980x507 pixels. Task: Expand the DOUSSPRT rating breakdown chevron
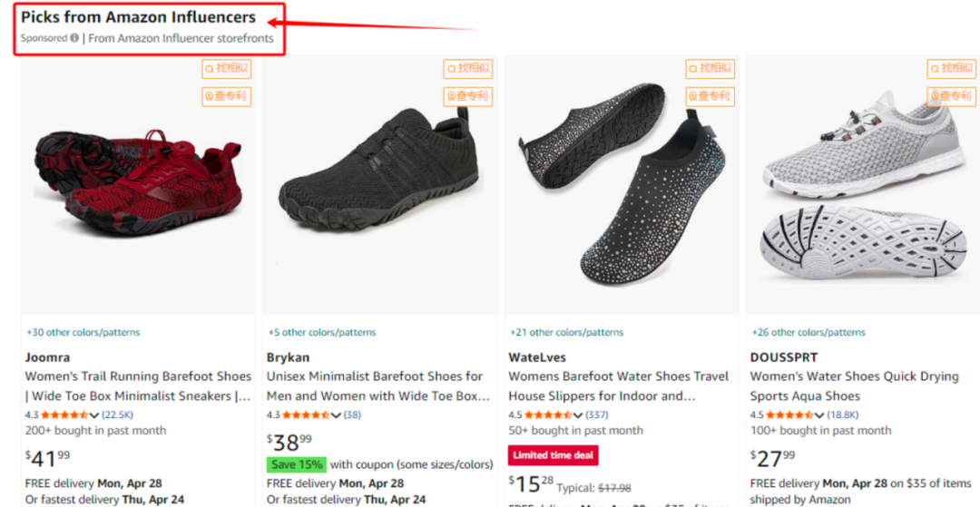[x=820, y=415]
